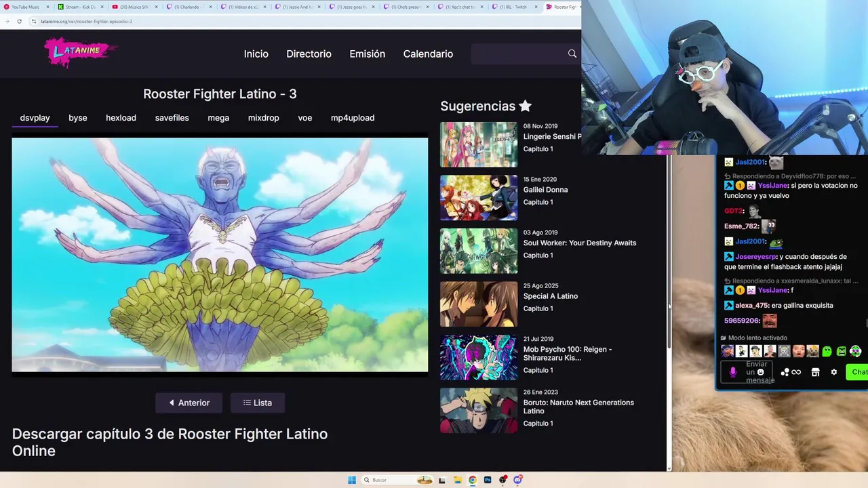Open Discord from the taskbar
868x488 pixels.
point(517,480)
